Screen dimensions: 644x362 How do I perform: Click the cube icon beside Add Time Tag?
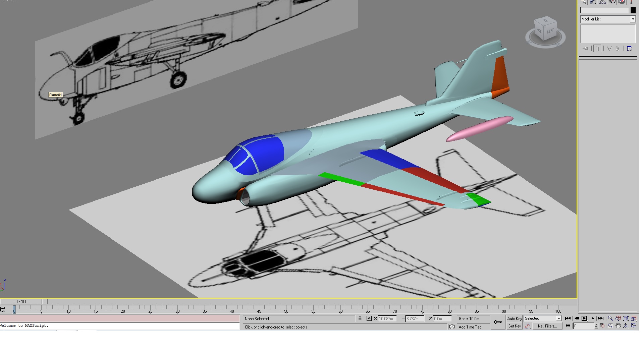tap(452, 327)
